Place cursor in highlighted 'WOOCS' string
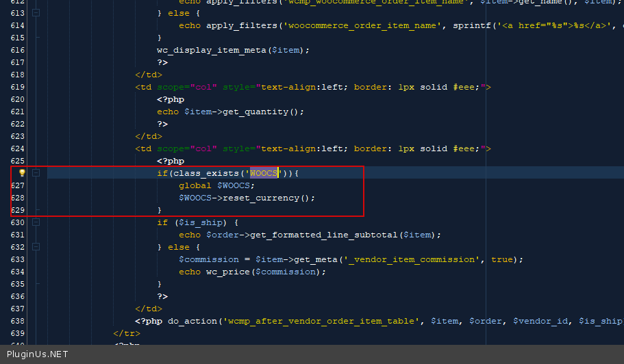624x364 pixels. 264,173
